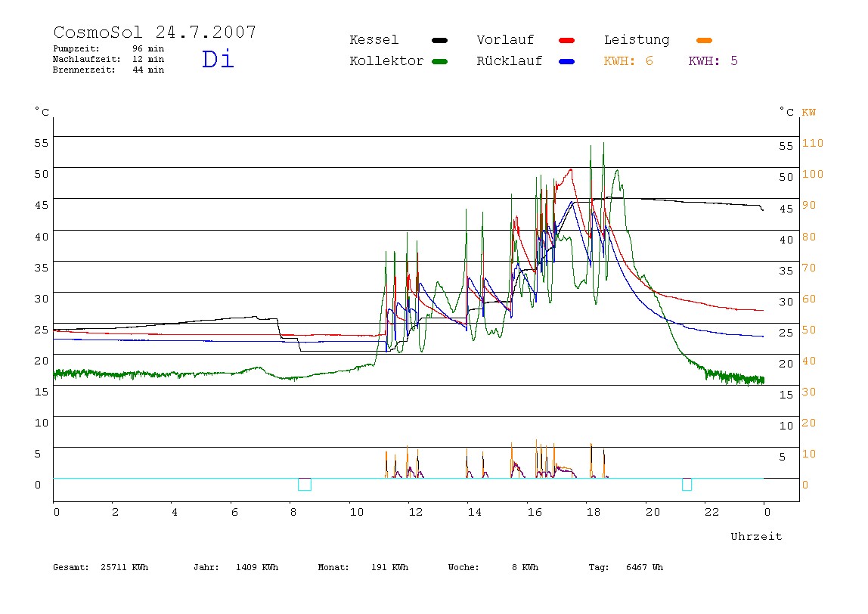The image size is (868, 614).
Task: Click hour 18 on the time axis
Action: (x=594, y=512)
